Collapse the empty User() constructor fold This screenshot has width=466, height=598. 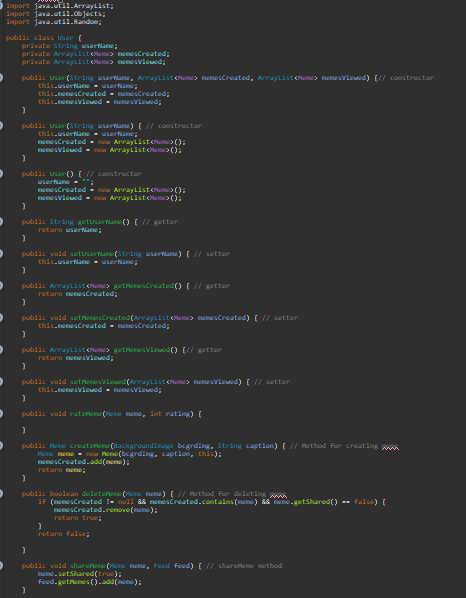tap(1, 174)
